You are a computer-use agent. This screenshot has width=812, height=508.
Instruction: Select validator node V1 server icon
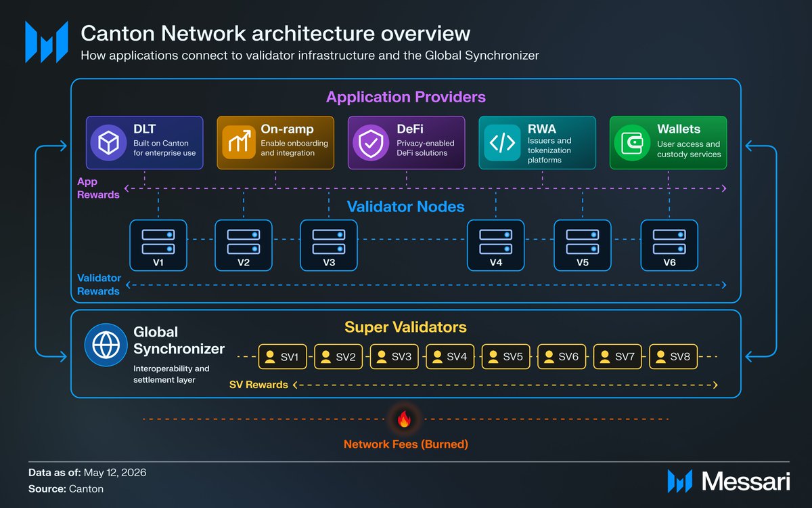coord(158,242)
